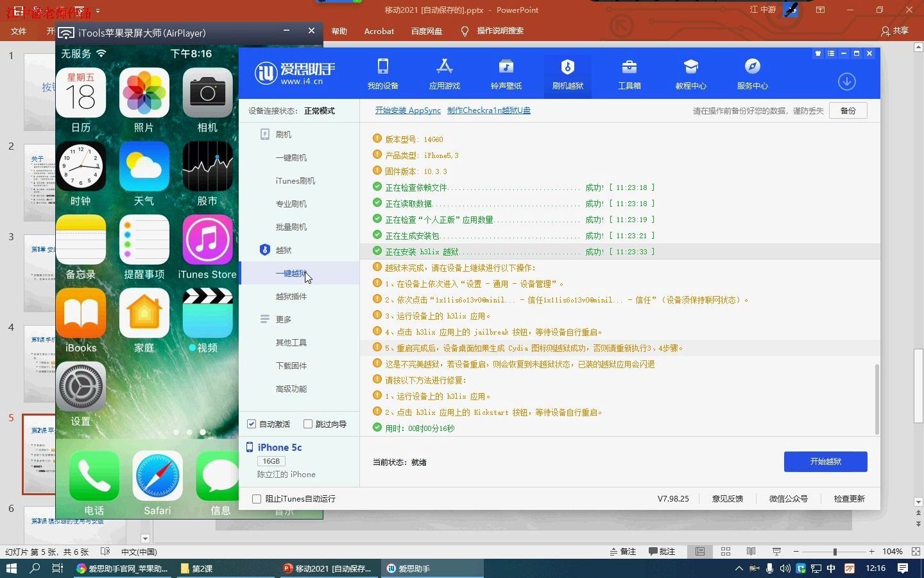Image resolution: width=924 pixels, height=578 pixels.
Task: Expand the 更多 section in the sidebar
Action: (x=283, y=320)
